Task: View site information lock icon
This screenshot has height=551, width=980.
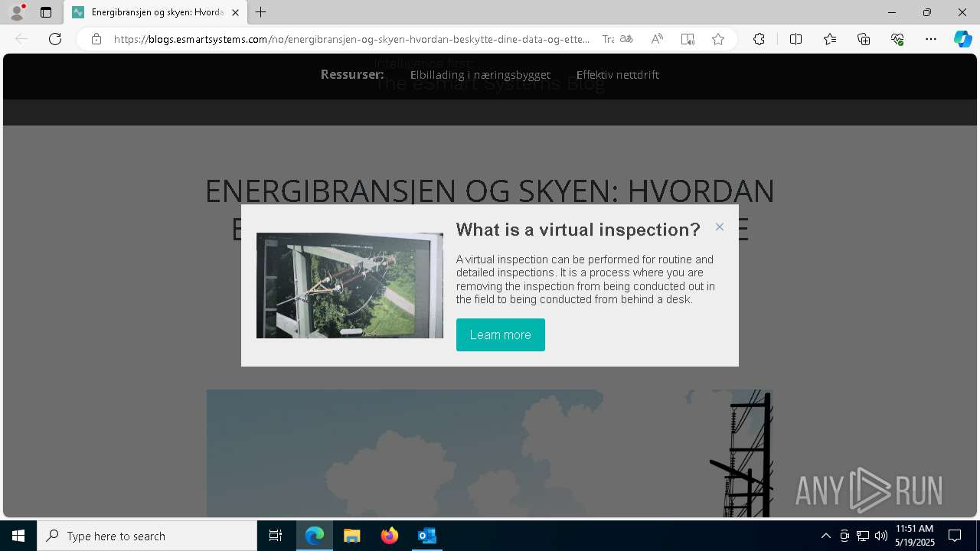Action: tap(96, 39)
